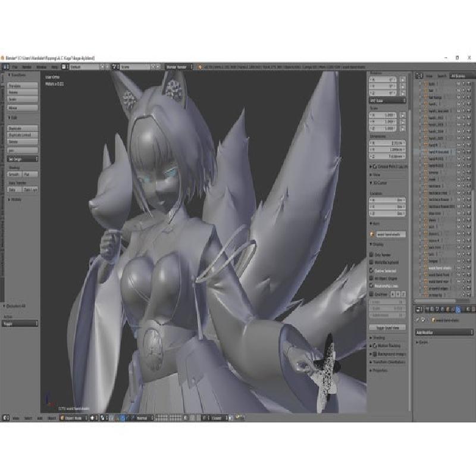
Task: Toggle the grid floor Z axis button
Action: [x=403, y=294]
